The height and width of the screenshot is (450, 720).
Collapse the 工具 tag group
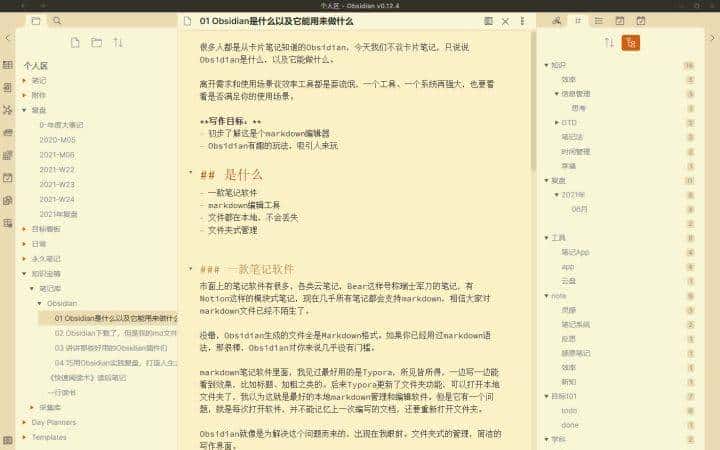coord(546,237)
